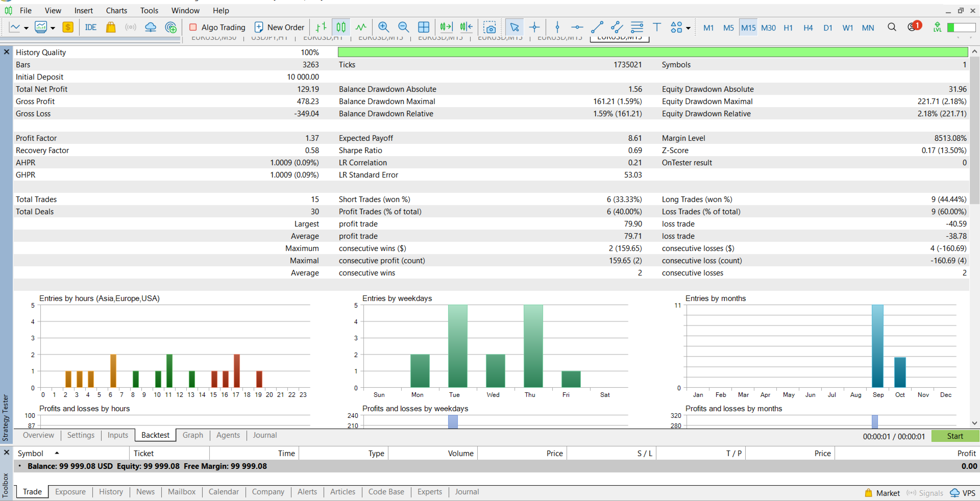Screen dimensions: 980x501
Task: Switch timeframe to H1
Action: [788, 28]
